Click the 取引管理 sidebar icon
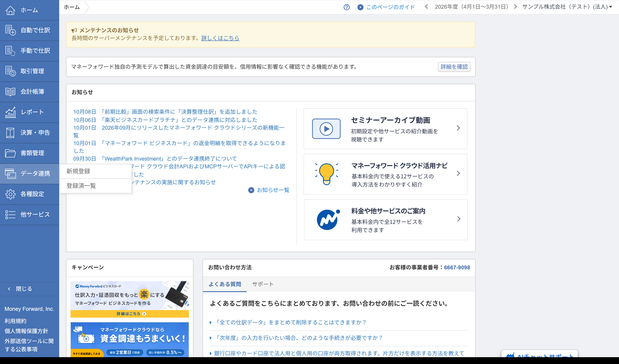The image size is (619, 364). coord(10,71)
